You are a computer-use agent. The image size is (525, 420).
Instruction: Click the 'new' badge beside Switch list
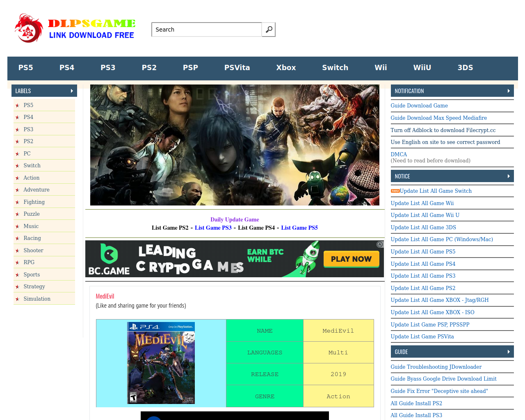tap(395, 191)
